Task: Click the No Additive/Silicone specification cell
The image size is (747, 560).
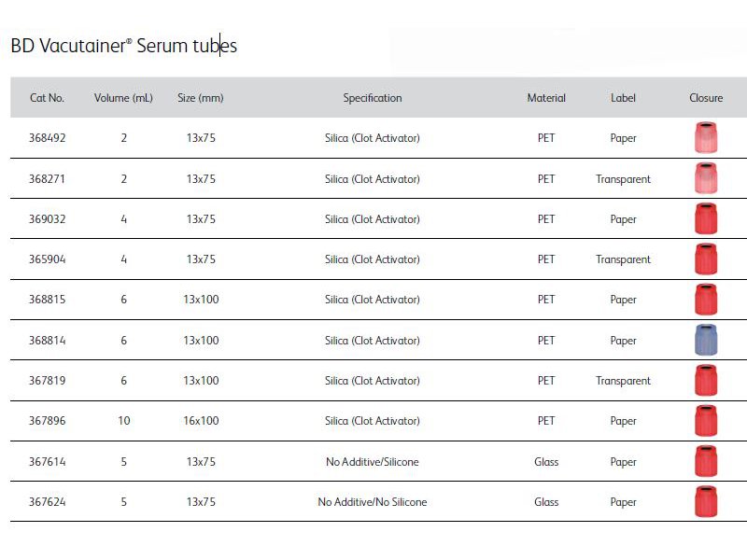Action: [373, 462]
